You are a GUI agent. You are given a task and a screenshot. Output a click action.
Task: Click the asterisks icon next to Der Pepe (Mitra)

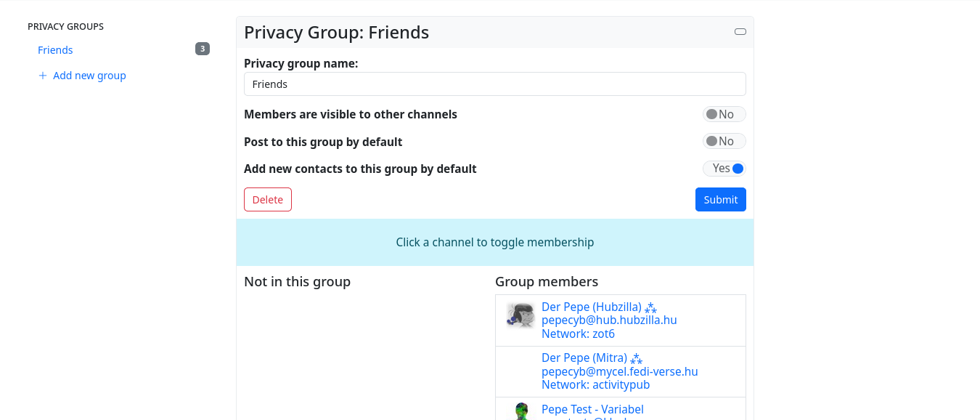click(x=636, y=359)
